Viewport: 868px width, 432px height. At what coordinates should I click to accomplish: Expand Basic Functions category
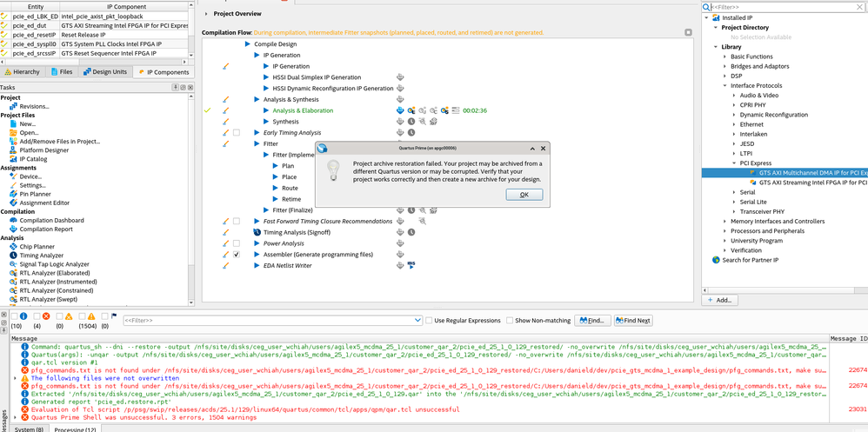click(724, 56)
